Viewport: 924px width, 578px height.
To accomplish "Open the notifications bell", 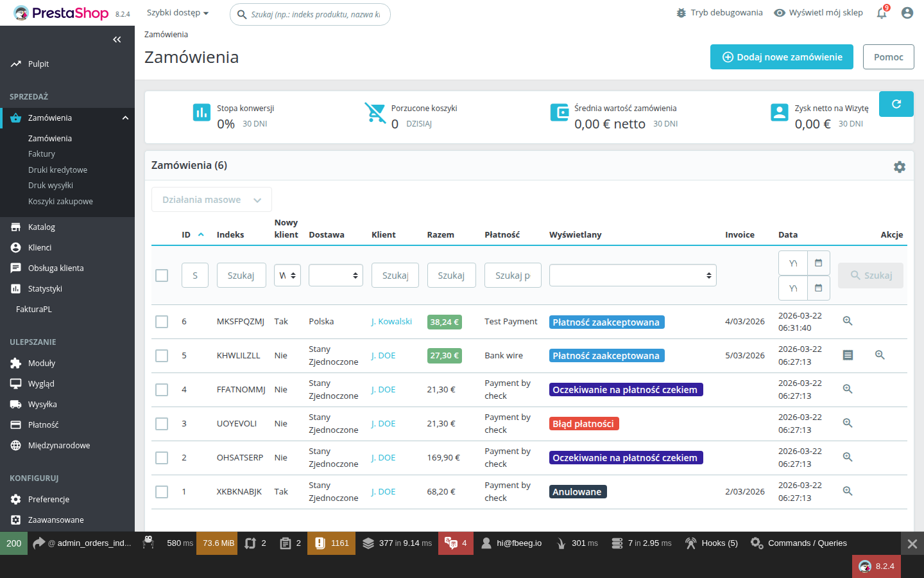I will click(882, 13).
